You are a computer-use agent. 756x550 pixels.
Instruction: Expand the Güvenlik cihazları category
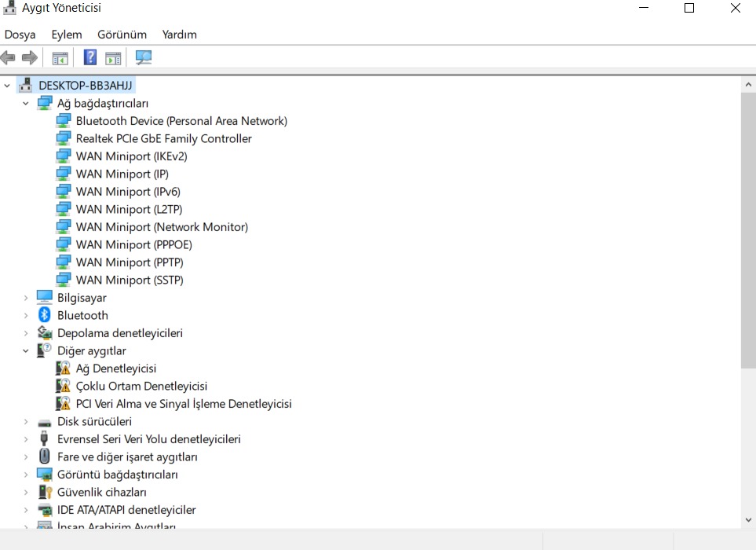pos(26,492)
